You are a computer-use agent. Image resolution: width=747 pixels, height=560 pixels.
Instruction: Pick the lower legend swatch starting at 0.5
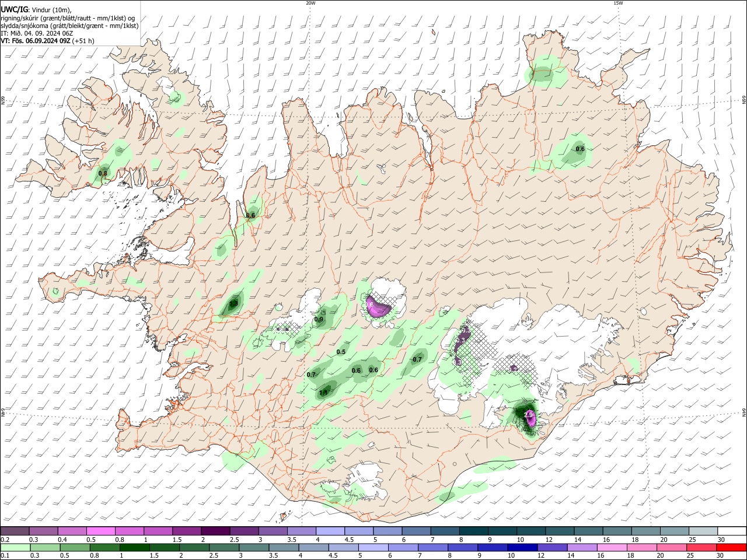[75, 547]
